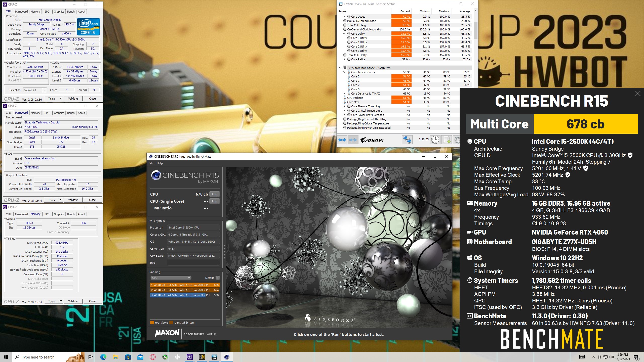
Task: Select ranking entry 2 scoring 674
Action: tap(185, 290)
